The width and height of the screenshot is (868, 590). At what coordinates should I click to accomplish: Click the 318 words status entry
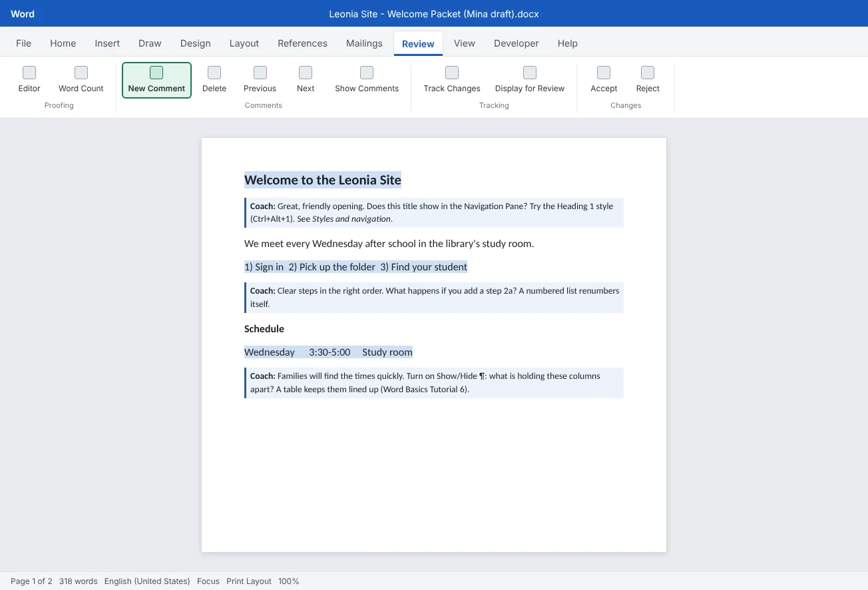click(79, 581)
